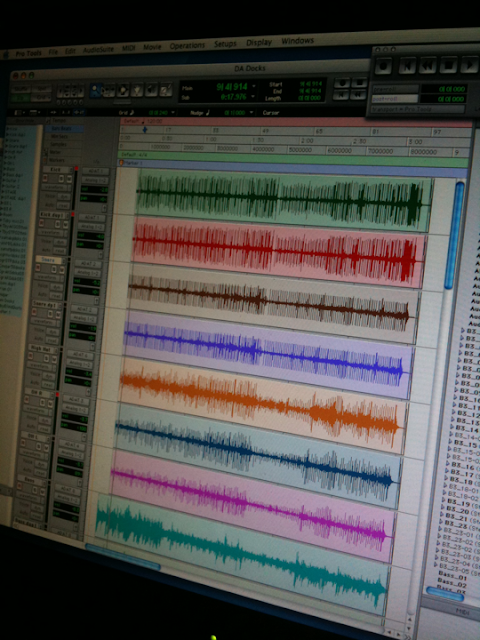Viewport: 480px width, 640px height.
Task: Select the Grabber tool
Action: tap(137, 90)
